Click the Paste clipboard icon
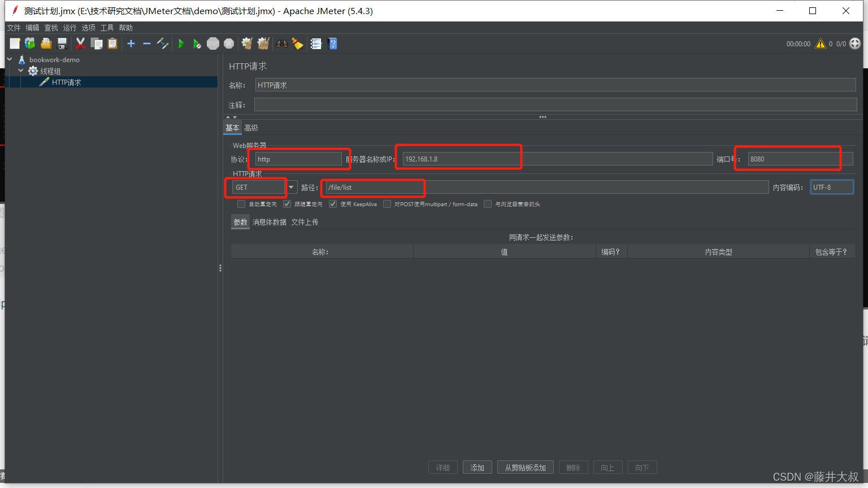The height and width of the screenshot is (488, 868). point(112,43)
